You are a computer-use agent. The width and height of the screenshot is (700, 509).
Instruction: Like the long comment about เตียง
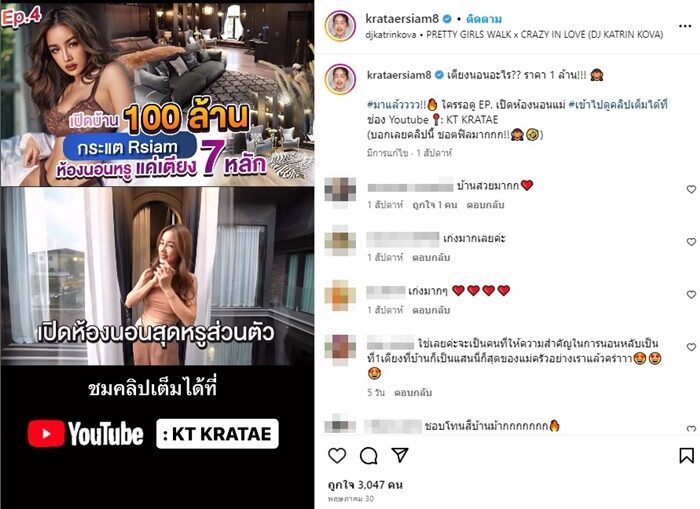(691, 347)
